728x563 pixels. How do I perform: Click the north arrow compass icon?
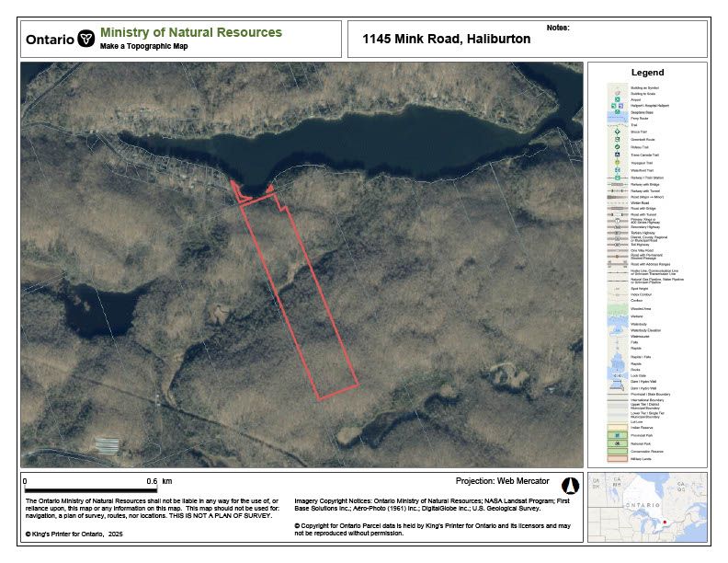point(569,483)
